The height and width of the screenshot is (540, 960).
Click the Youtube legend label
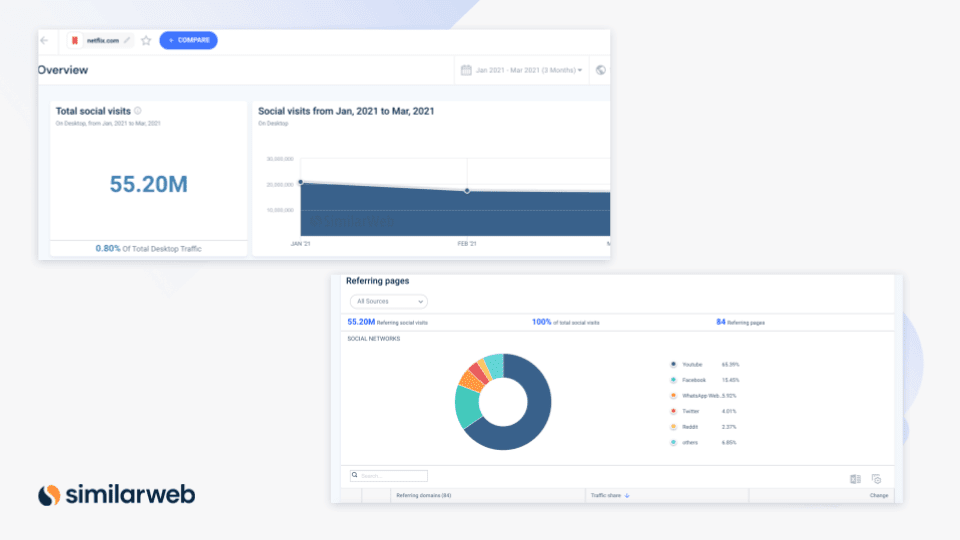(x=692, y=364)
